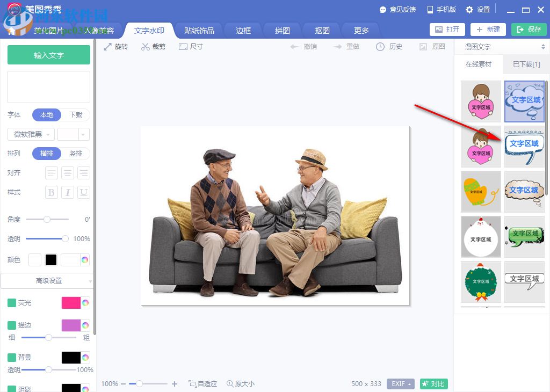Click the 输入文字 button

pos(48,55)
